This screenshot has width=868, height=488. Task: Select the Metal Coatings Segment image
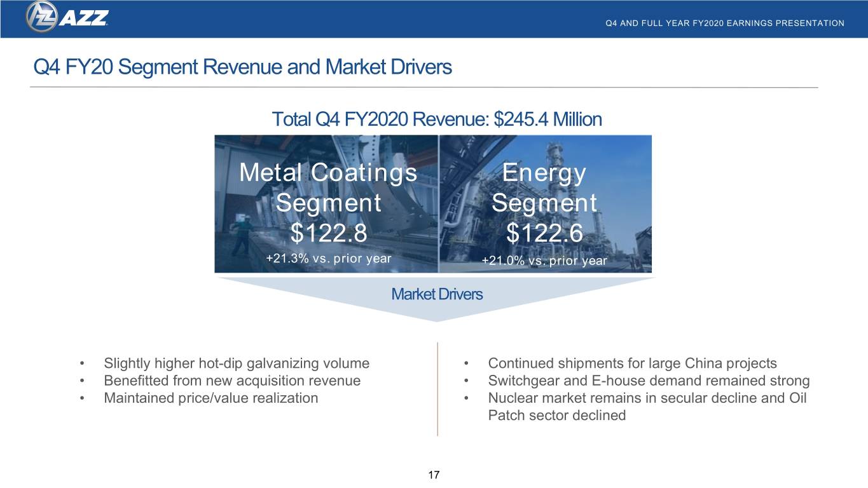point(326,204)
